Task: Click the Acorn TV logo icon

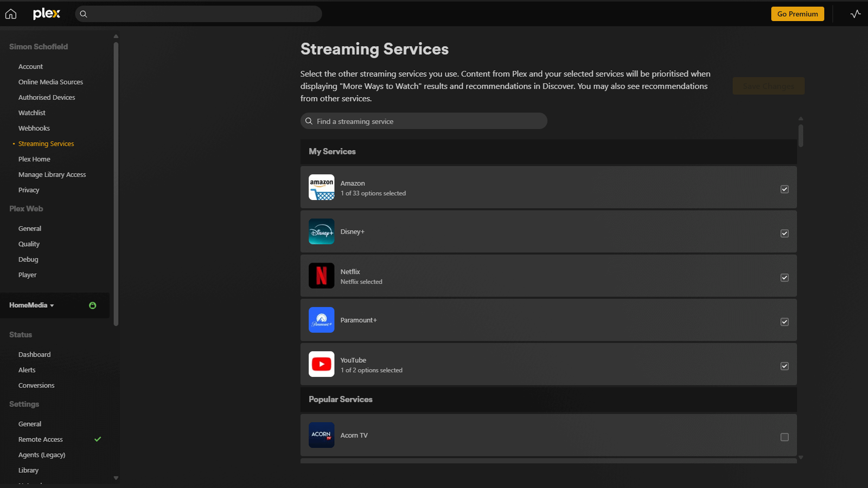Action: click(x=321, y=435)
